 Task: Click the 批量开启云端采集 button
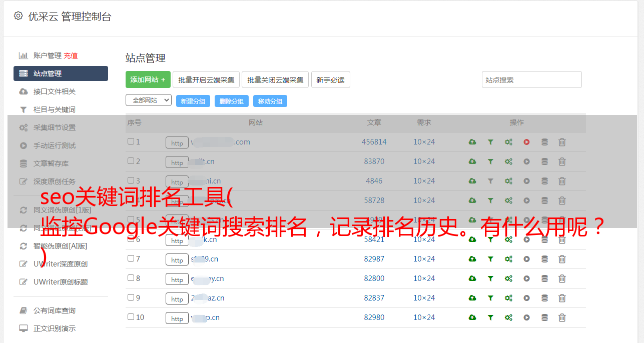coord(206,79)
